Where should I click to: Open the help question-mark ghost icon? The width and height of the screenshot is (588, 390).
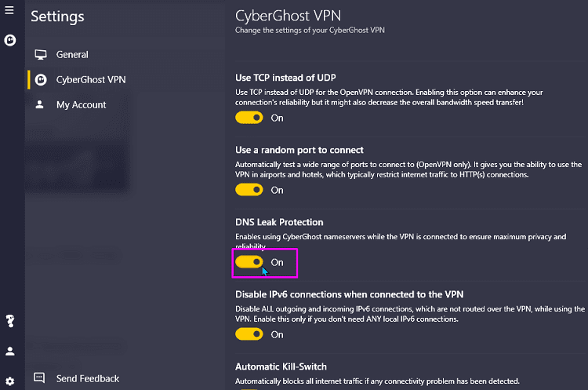coord(10,321)
